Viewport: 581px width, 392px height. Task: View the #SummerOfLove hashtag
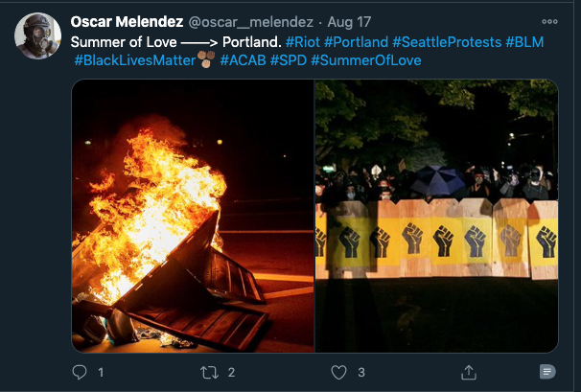coord(366,60)
